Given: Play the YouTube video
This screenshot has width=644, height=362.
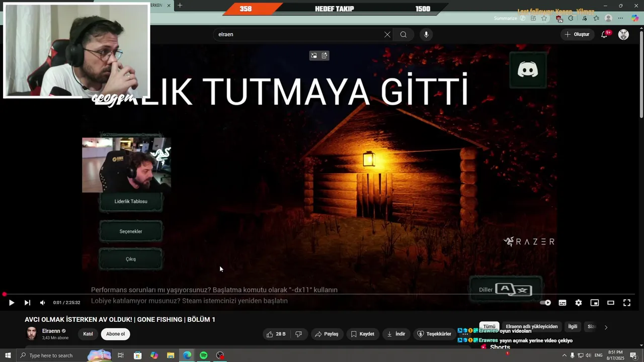Looking at the screenshot, I should click(x=12, y=303).
